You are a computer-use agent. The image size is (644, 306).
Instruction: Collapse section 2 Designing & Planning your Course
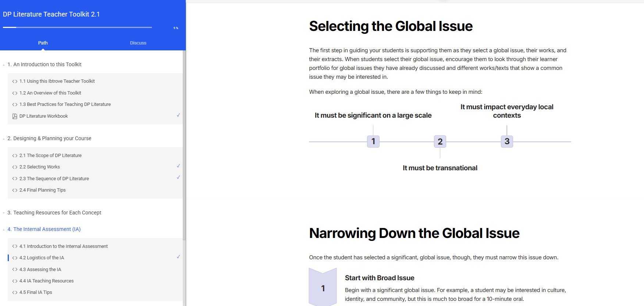click(x=4, y=139)
